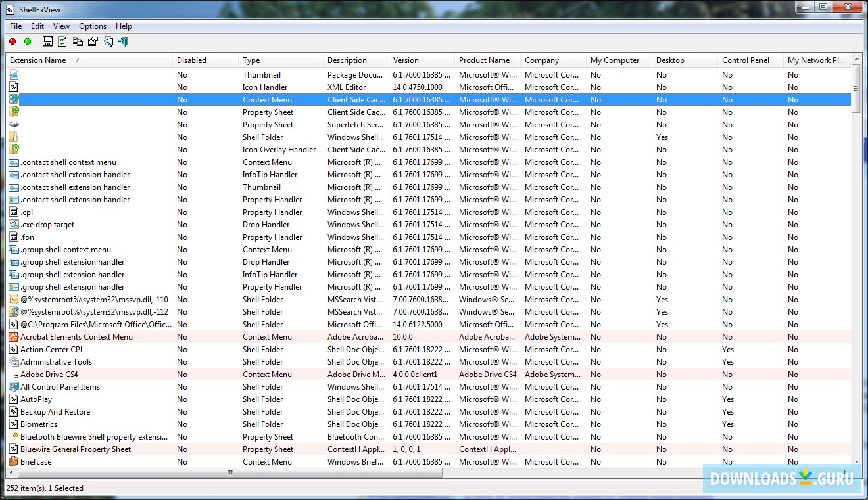Screen dimensions: 868x500
Task: Click the icon of the .group shell context menu row
Action: 13,250
